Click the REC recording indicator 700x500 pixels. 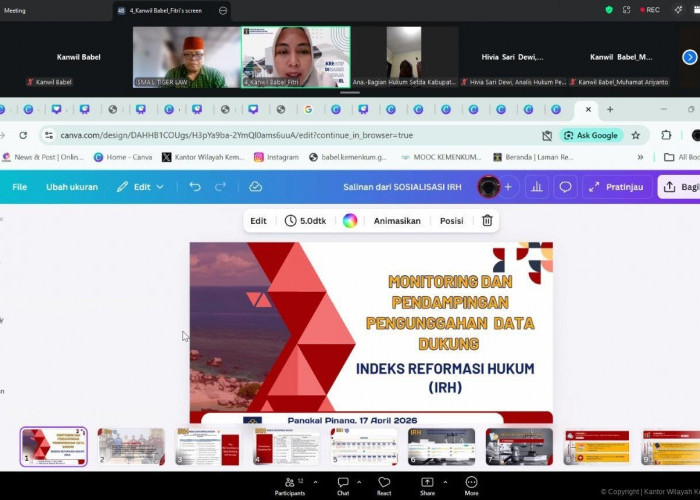click(x=650, y=9)
